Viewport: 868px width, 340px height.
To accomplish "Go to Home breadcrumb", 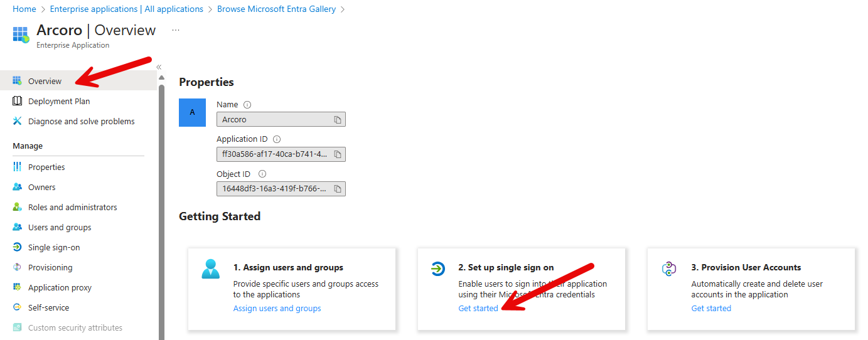I will click(x=24, y=9).
